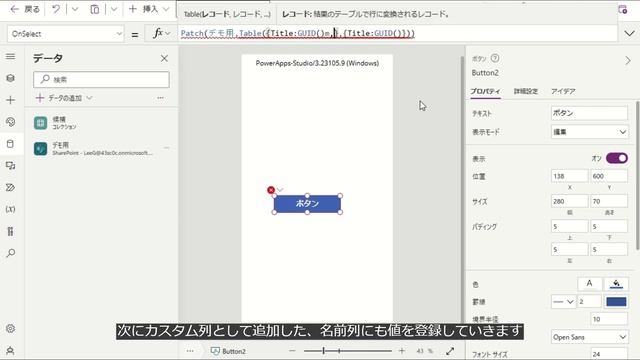Undo the last action
Image resolution: width=640 pixels, height=360 pixels.
[56, 9]
